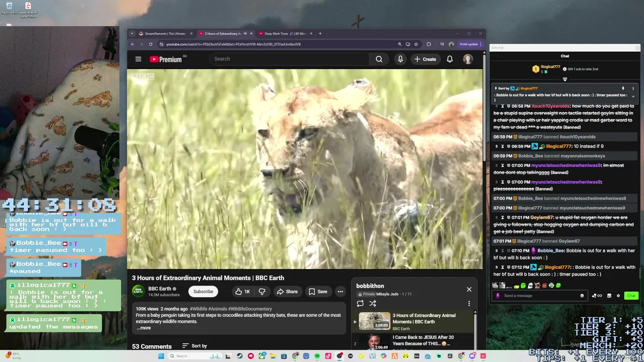
Task: Open the YouTube account avatar menu
Action: 468,59
